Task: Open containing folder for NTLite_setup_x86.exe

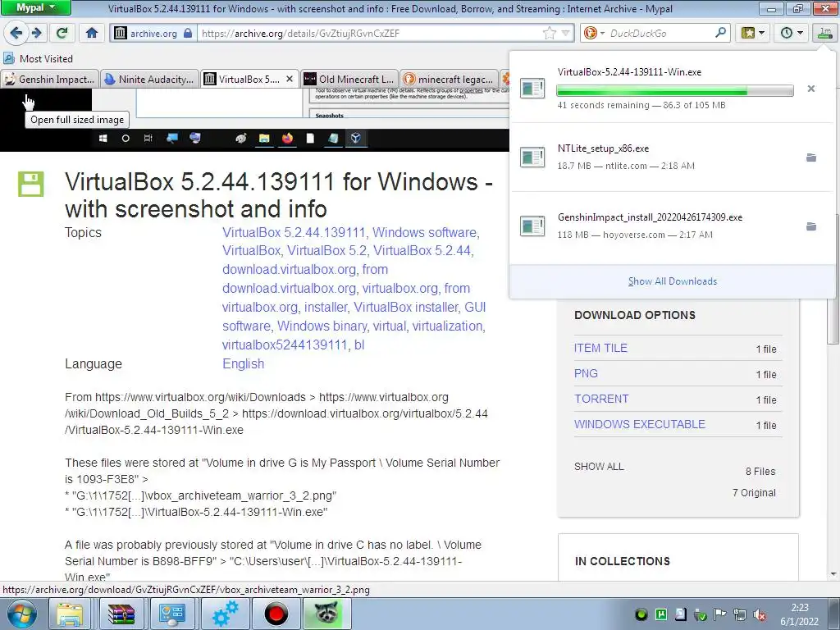Action: point(811,157)
